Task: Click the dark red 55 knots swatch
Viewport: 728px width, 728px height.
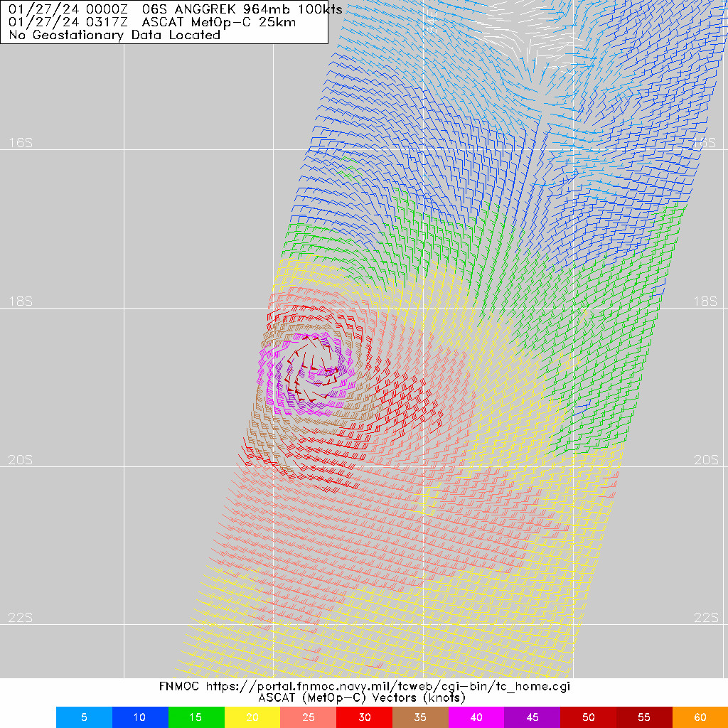Action: [x=644, y=717]
